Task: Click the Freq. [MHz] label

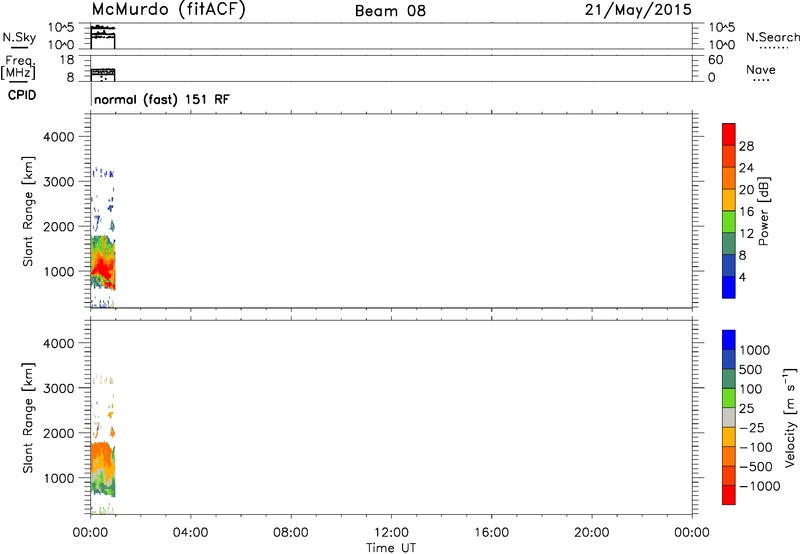Action: point(18,67)
